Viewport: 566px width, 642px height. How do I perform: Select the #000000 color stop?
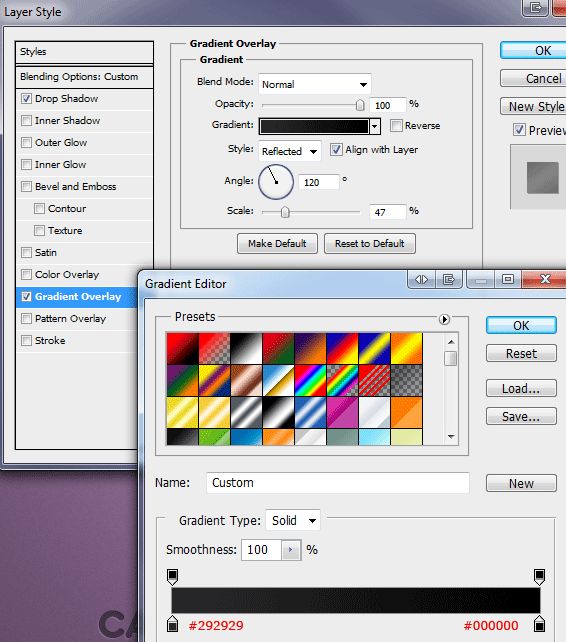tap(539, 624)
